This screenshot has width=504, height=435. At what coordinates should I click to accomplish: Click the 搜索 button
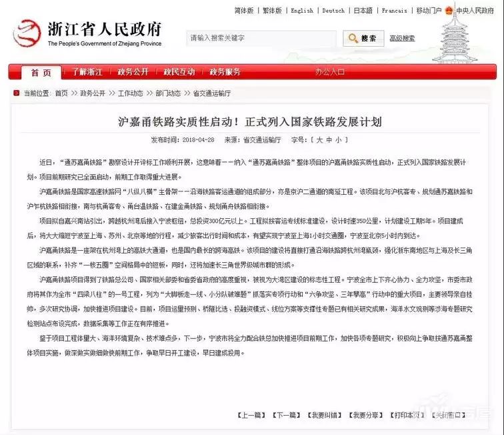pos(363,38)
